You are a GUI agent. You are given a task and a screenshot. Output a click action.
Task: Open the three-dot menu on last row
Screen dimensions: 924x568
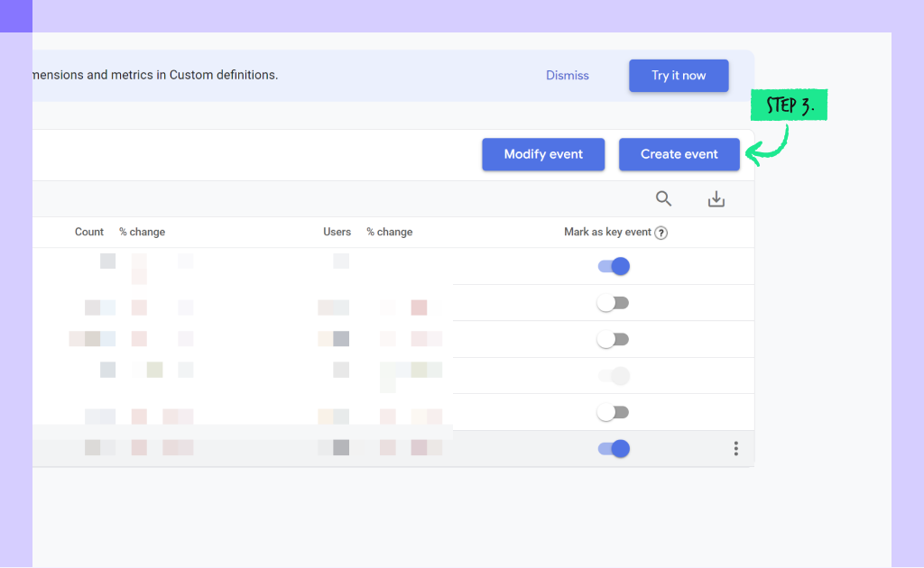(x=735, y=448)
